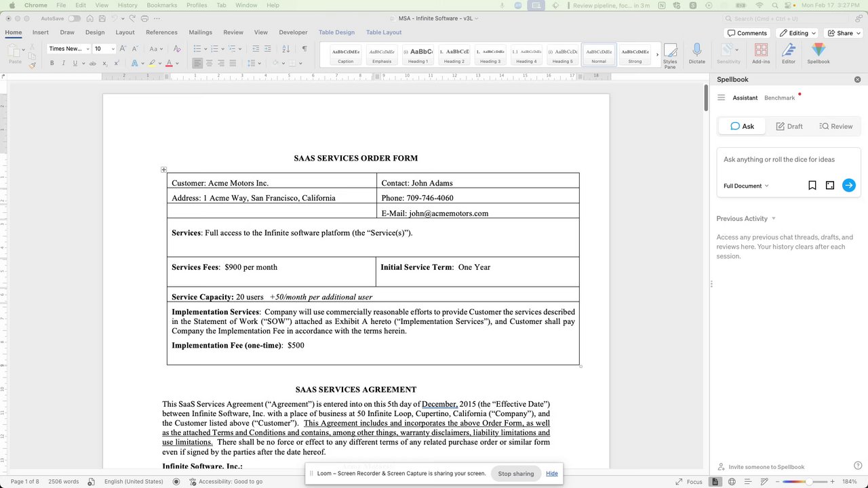Screen dimensions: 868x488
Task: Open the font color dropdown arrow
Action: 177,63
